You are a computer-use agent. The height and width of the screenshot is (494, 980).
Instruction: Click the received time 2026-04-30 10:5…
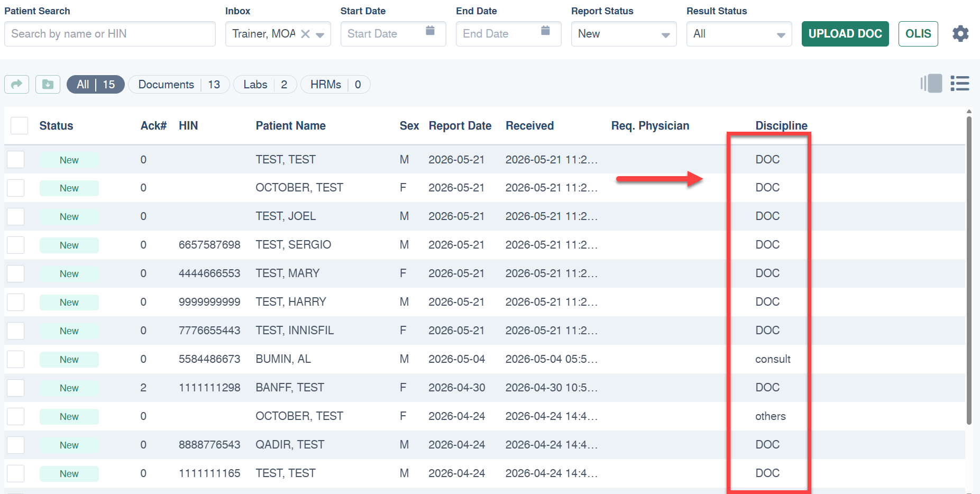pyautogui.click(x=552, y=388)
